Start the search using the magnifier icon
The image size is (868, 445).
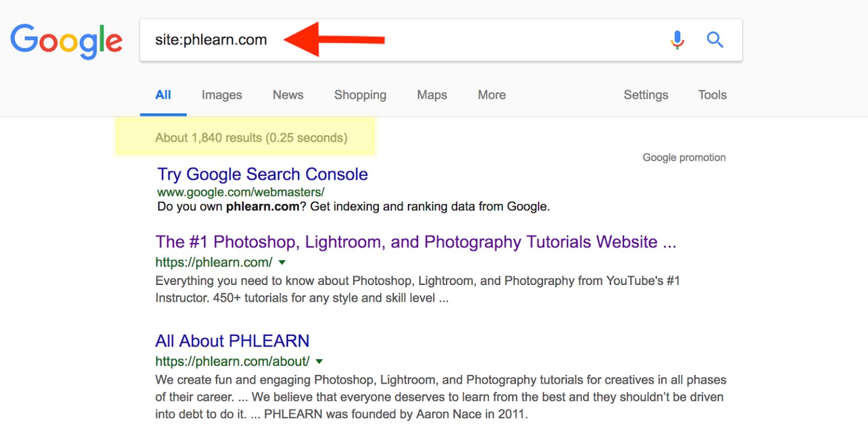(715, 40)
